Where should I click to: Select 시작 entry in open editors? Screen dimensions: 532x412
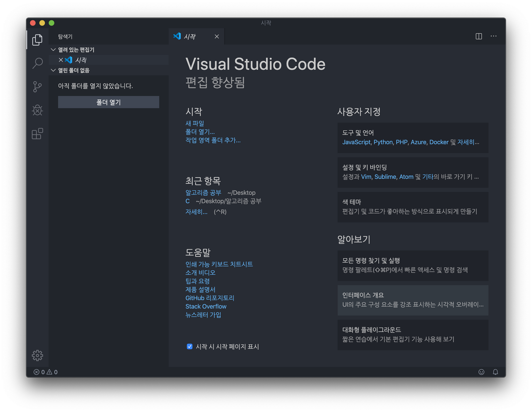[x=109, y=60]
